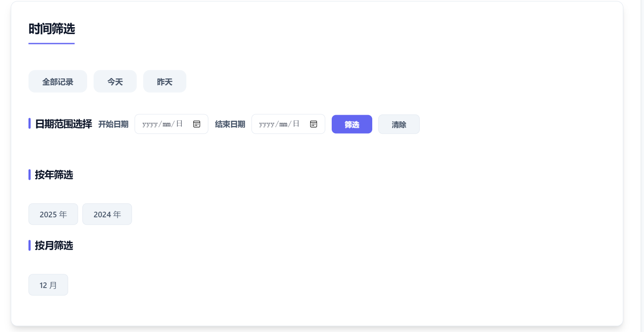The width and height of the screenshot is (644, 332).
Task: Select the 2024 年 filter
Action: (107, 214)
